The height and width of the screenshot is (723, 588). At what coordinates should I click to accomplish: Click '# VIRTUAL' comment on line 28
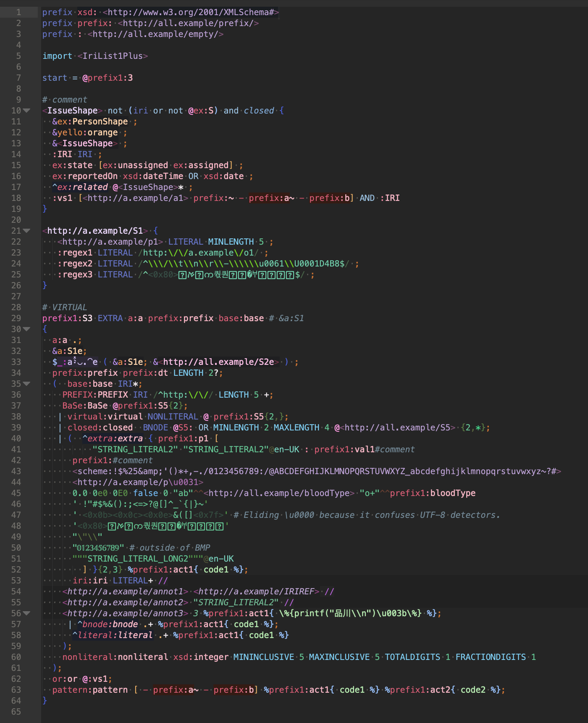point(65,307)
